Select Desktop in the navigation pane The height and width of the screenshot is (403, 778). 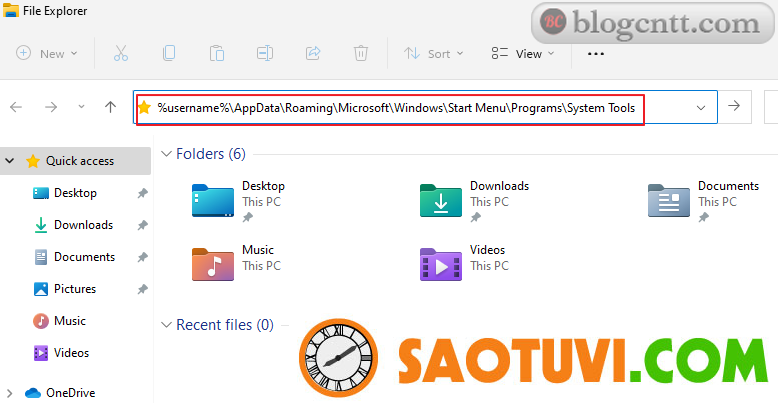[x=75, y=193]
